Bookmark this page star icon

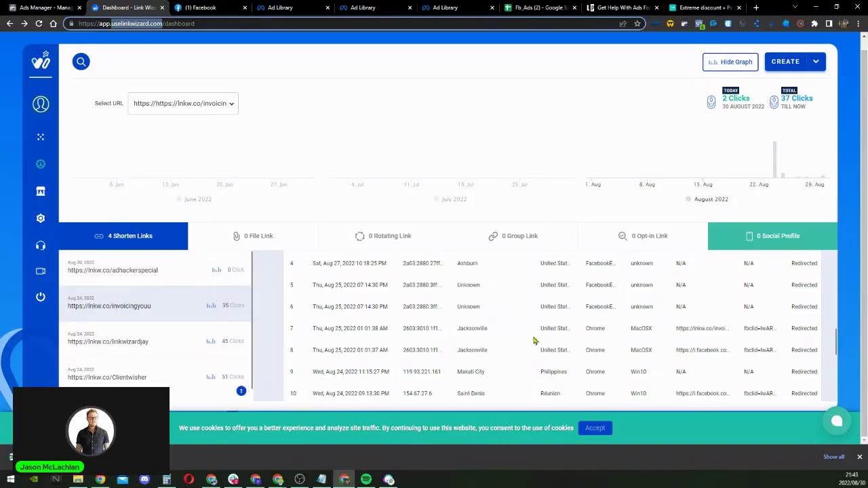click(637, 23)
